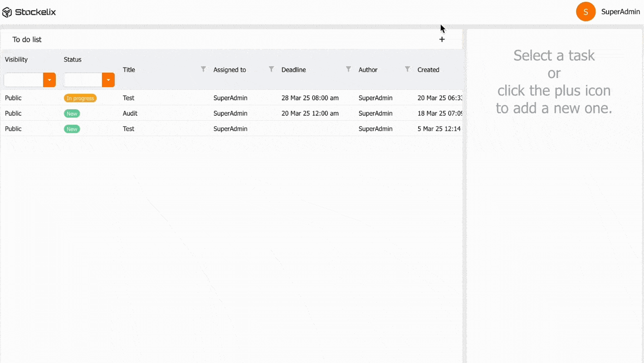This screenshot has height=363, width=644.
Task: Open the Audit task title
Action: (130, 113)
